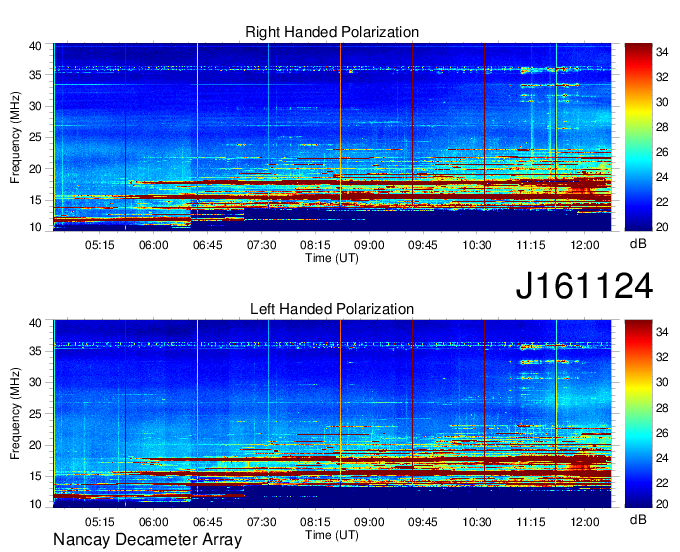Image resolution: width=680 pixels, height=552 pixels.
Task: Click the 'dB' unit label under bottom color bar
Action: point(638,520)
